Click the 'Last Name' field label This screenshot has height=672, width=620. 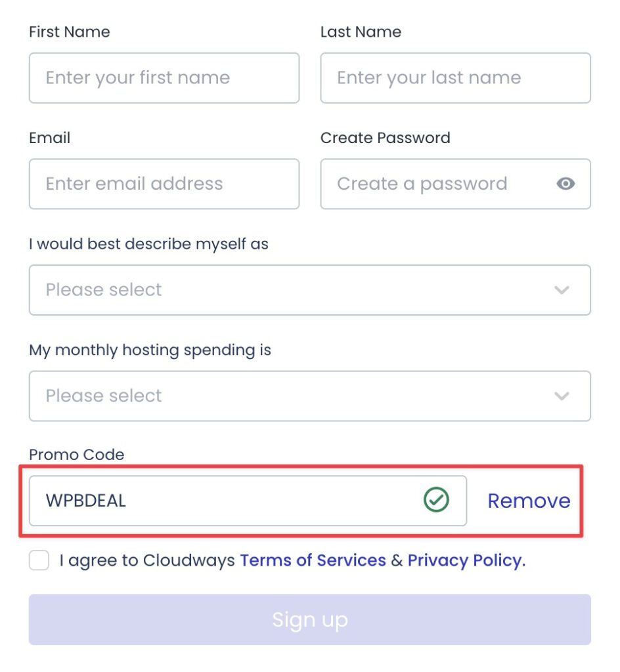click(361, 31)
